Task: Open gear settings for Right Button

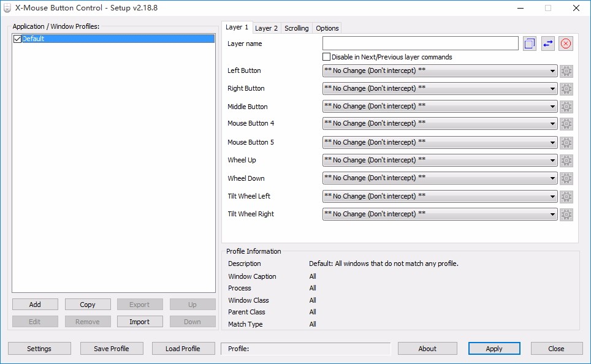Action: click(566, 89)
